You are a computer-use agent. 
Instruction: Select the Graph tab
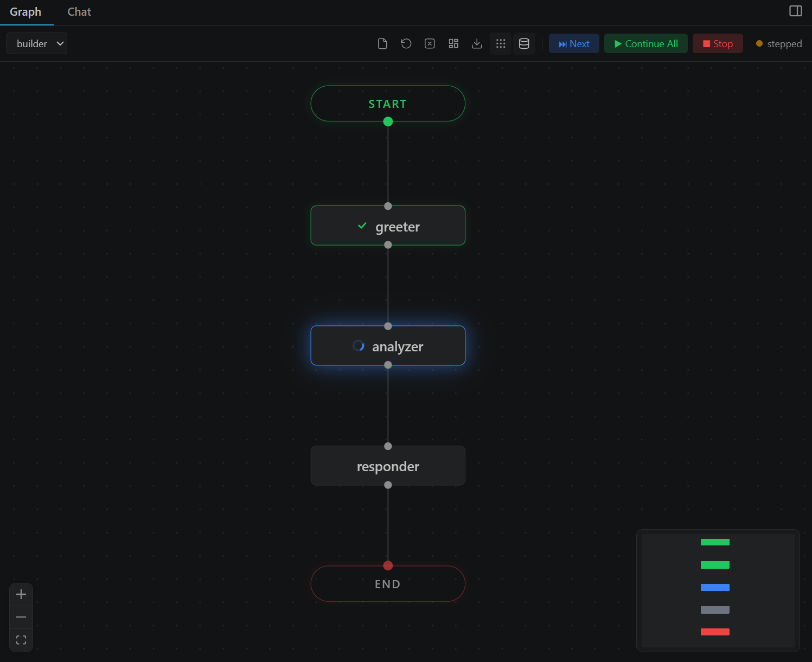point(26,11)
